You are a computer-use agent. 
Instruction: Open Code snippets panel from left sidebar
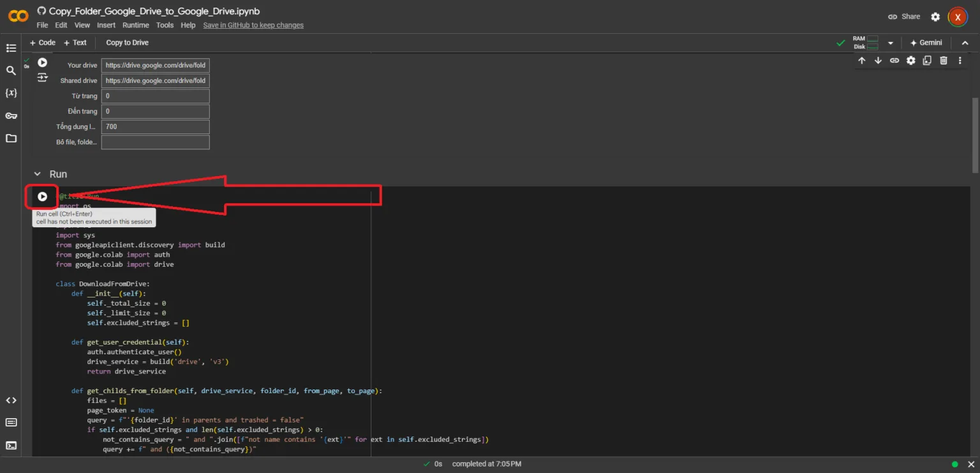pos(11,400)
